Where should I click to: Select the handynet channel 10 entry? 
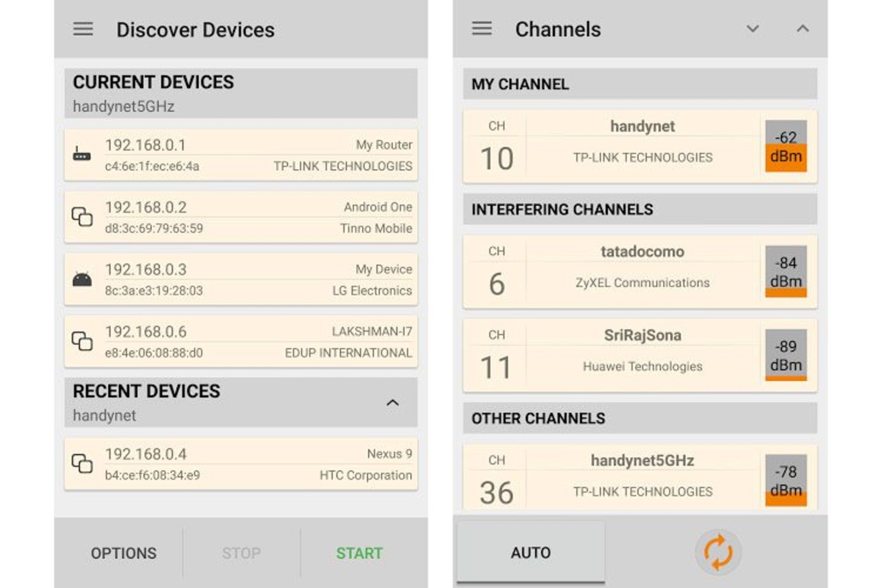[x=642, y=146]
